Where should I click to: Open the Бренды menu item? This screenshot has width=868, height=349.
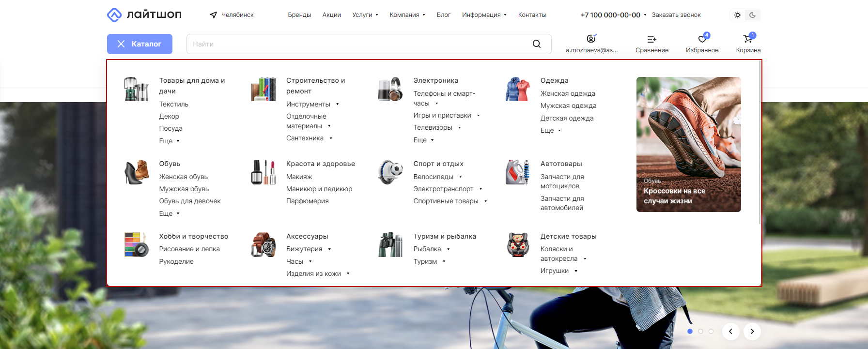[299, 15]
